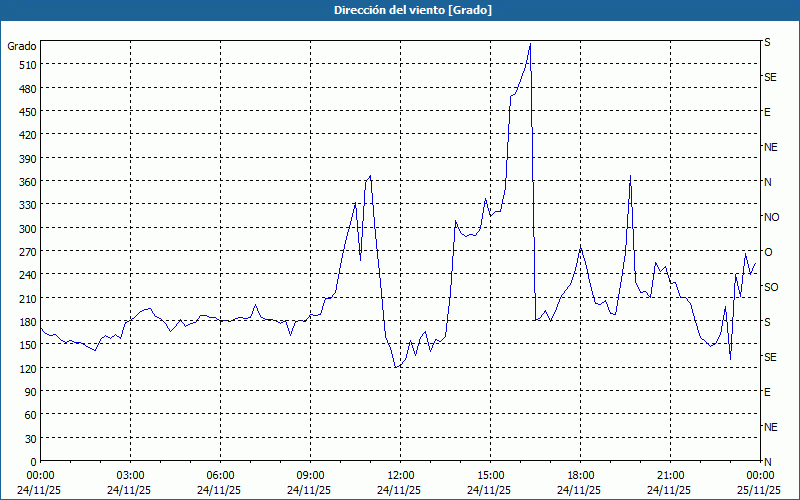Click the N compass label beside the 360 gridline
Screen dimensions: 800x500
[x=767, y=182]
